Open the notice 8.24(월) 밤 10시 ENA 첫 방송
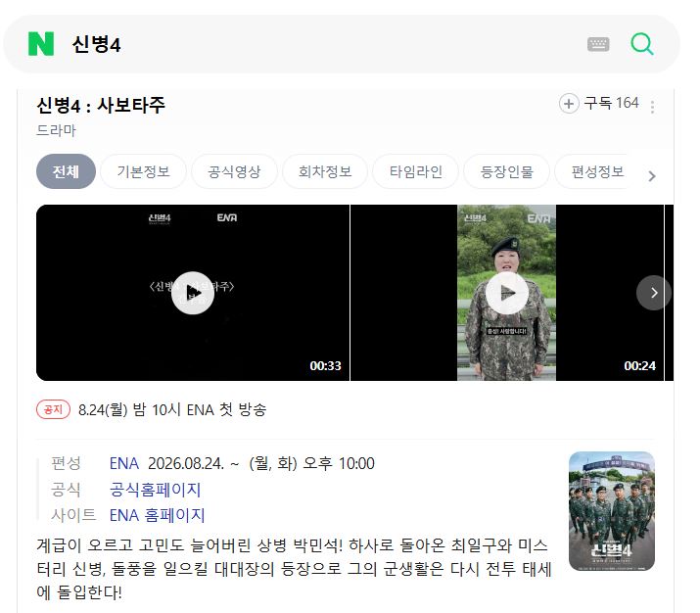The image size is (700, 613). coord(172,409)
